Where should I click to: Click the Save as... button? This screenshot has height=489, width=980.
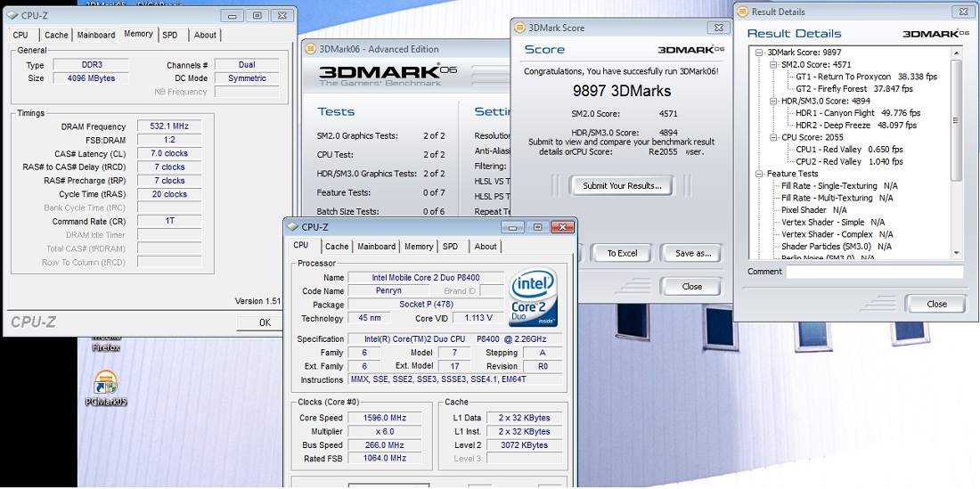pyautogui.click(x=693, y=253)
